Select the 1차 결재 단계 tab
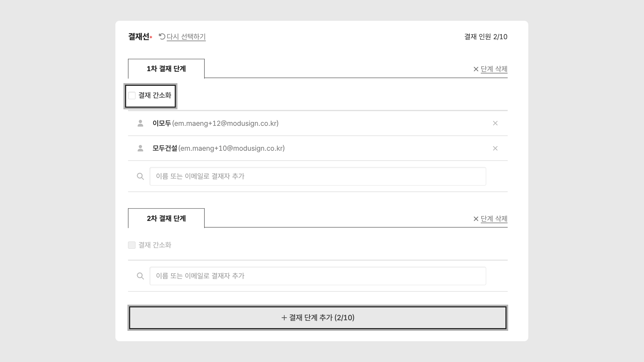 tap(166, 69)
